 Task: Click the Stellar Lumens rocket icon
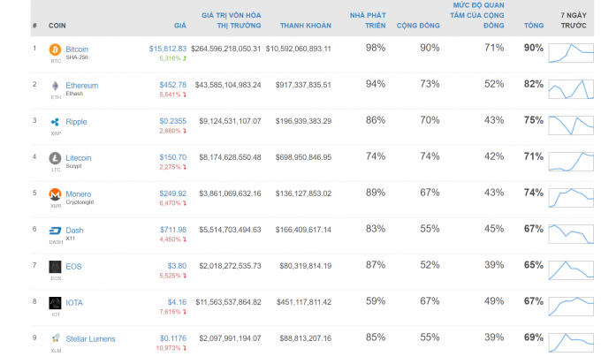(x=55, y=337)
